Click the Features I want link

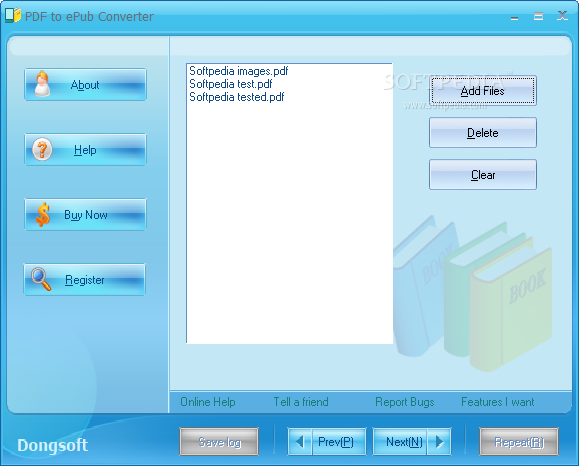click(x=497, y=402)
